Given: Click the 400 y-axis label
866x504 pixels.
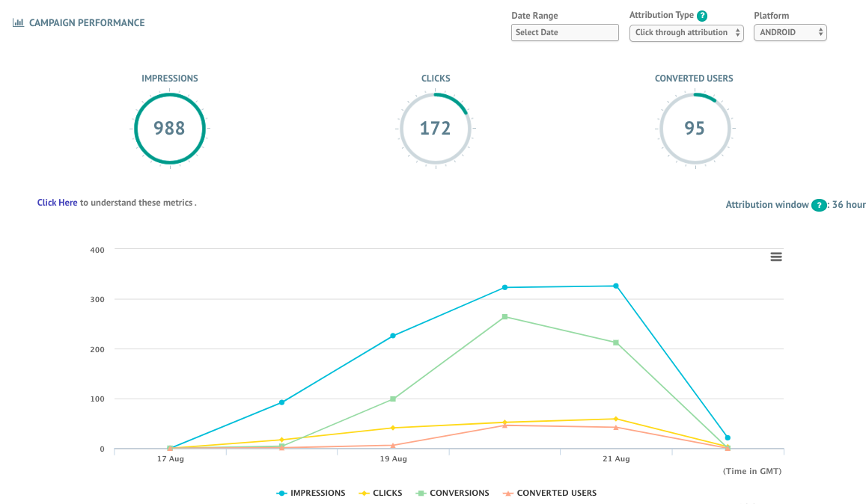Looking at the screenshot, I should tap(97, 250).
